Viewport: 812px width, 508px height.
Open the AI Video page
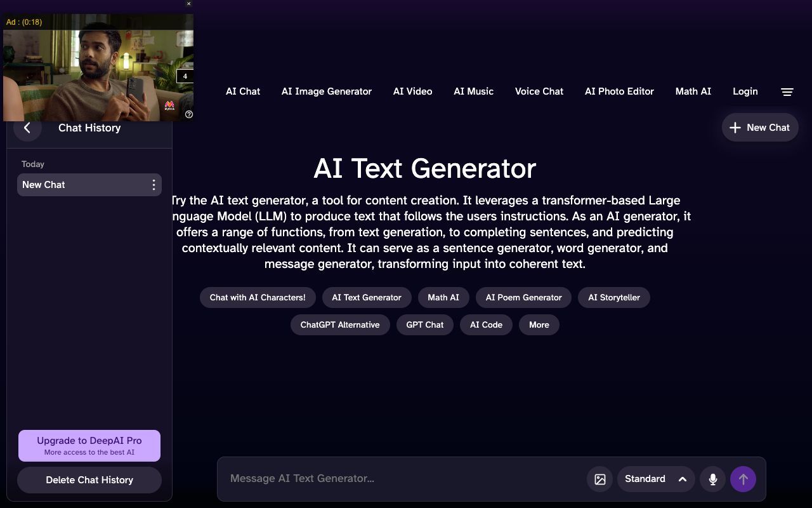[413, 91]
